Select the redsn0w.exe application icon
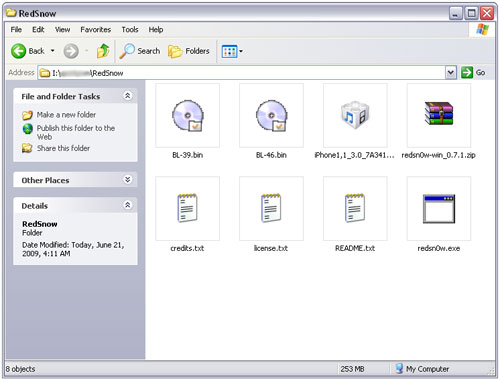This screenshot has height=381, width=500. [x=439, y=209]
